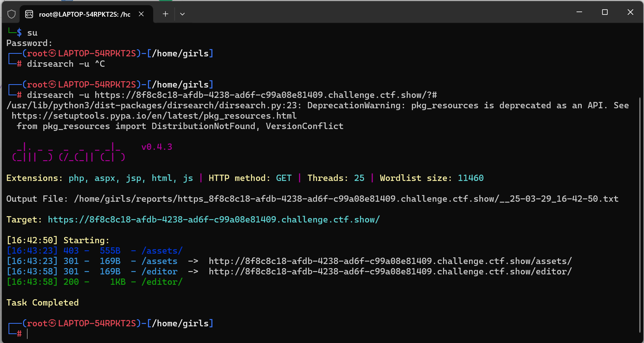
Task: Close the terminal window
Action: point(630,12)
